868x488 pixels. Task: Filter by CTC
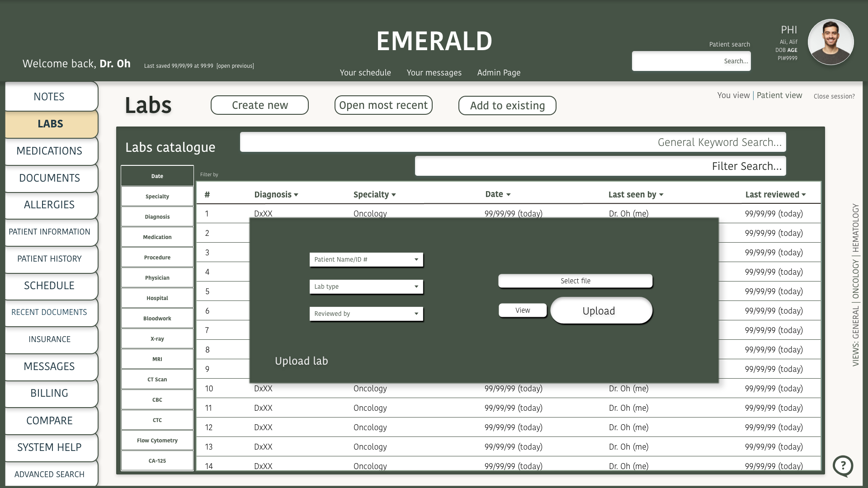pyautogui.click(x=157, y=420)
